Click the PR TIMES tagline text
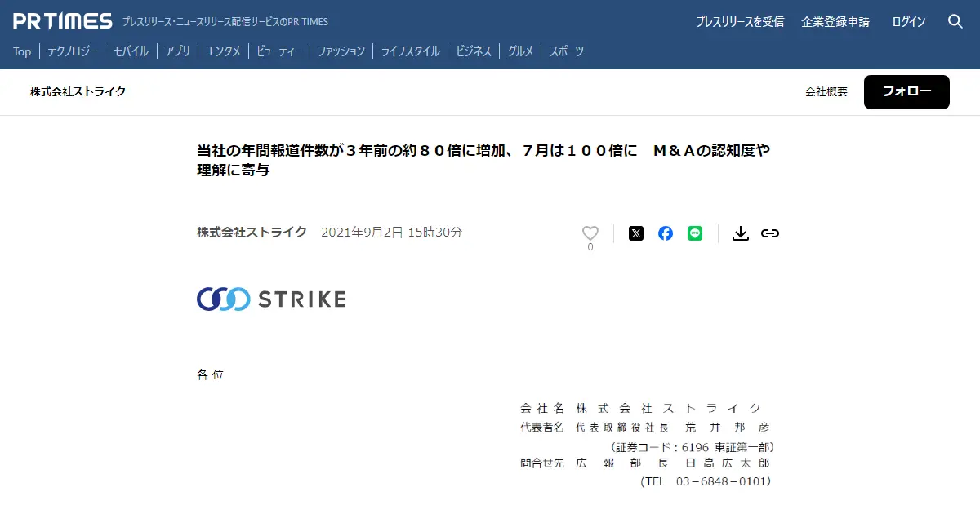 225,22
